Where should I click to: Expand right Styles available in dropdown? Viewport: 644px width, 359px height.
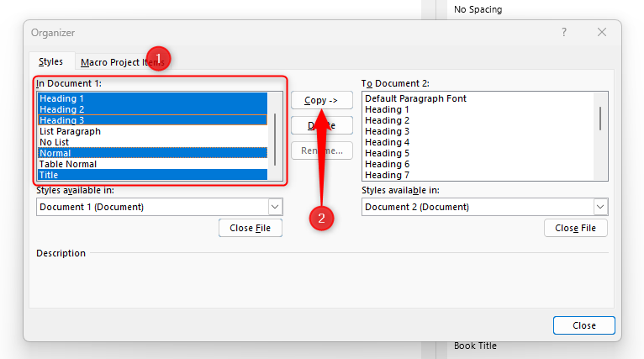pos(599,207)
